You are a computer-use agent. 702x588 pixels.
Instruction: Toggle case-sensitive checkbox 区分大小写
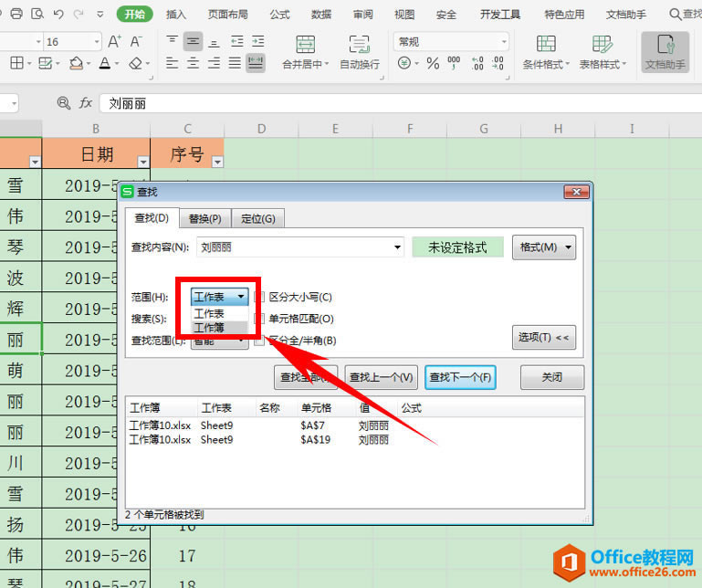coord(258,297)
